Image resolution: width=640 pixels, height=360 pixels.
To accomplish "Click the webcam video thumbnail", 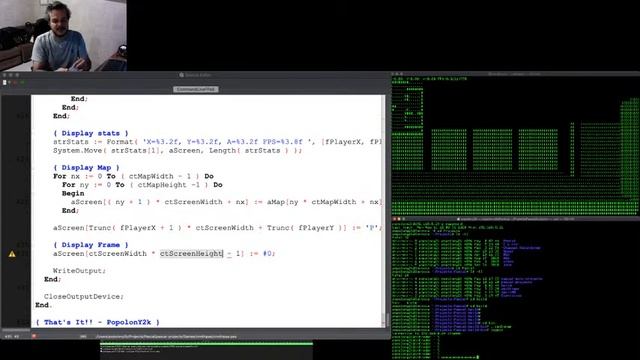I will [x=63, y=36].
